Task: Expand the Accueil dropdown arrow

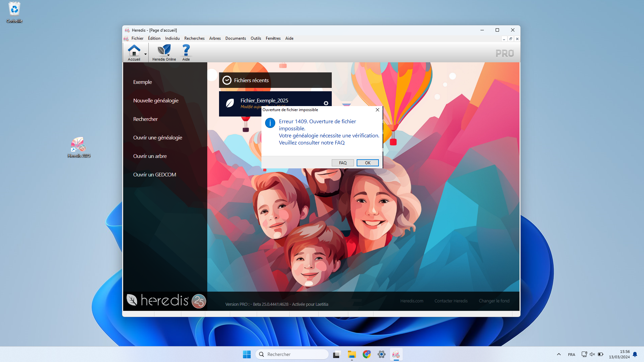Action: pos(145,54)
